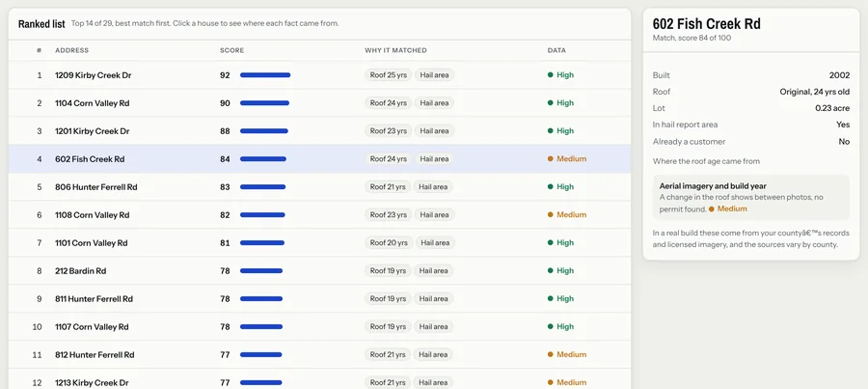Select the 1209 Kirby Creek Dr row
The image size is (868, 389).
[x=319, y=75]
